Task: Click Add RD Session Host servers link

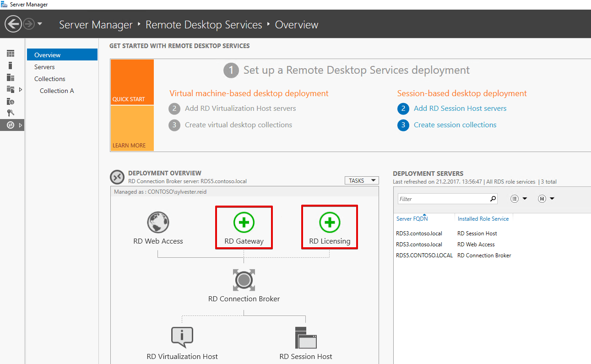Action: [x=460, y=109]
